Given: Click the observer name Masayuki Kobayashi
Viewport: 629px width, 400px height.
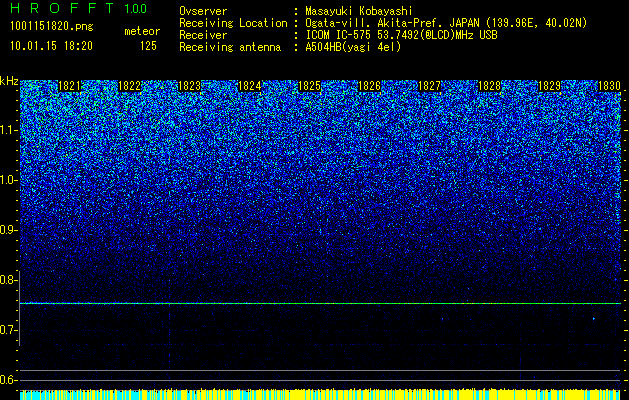Looking at the screenshot, I should 359,11.
